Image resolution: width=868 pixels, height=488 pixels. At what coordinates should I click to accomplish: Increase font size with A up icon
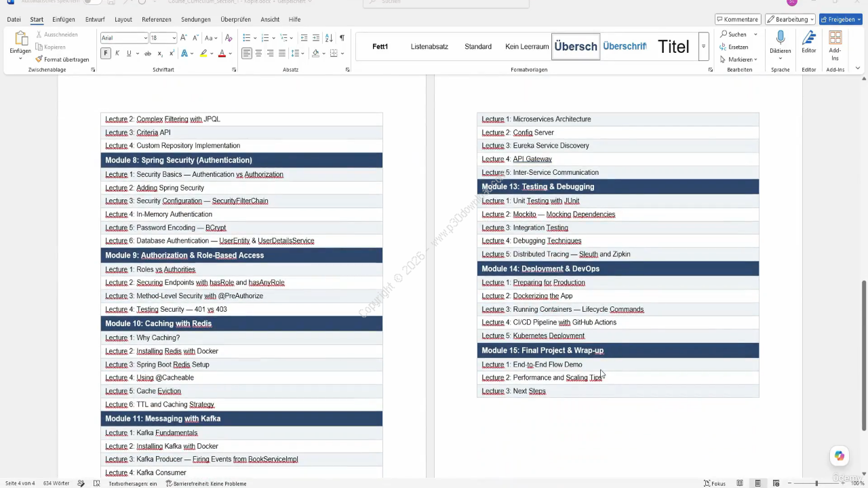click(184, 38)
